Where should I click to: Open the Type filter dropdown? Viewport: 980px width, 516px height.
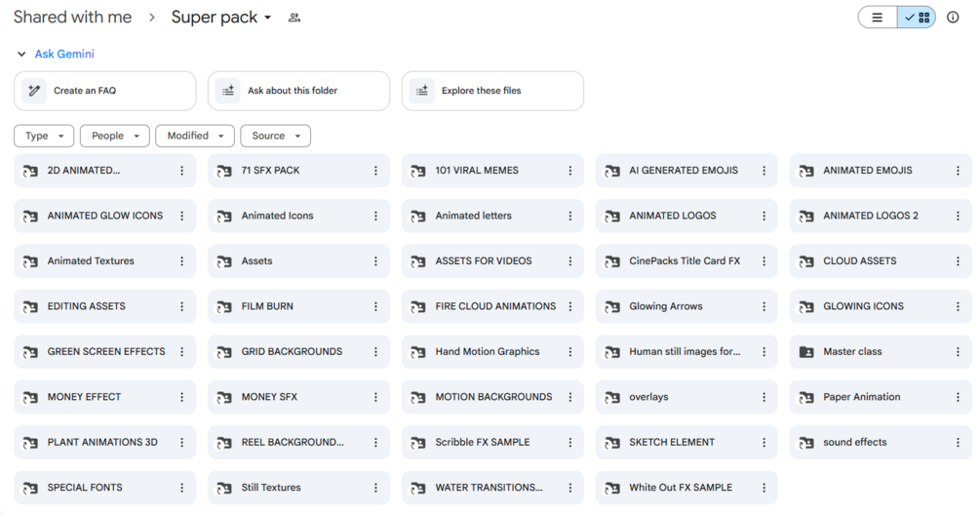(44, 136)
